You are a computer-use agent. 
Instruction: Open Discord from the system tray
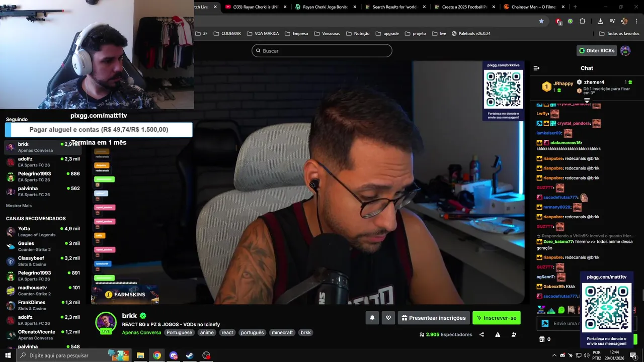(x=562, y=355)
